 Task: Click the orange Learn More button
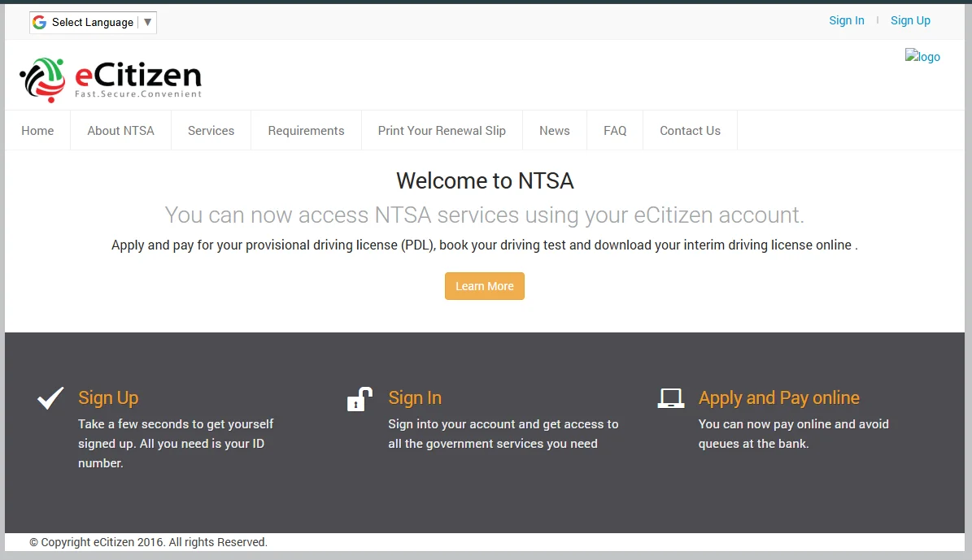pos(485,286)
